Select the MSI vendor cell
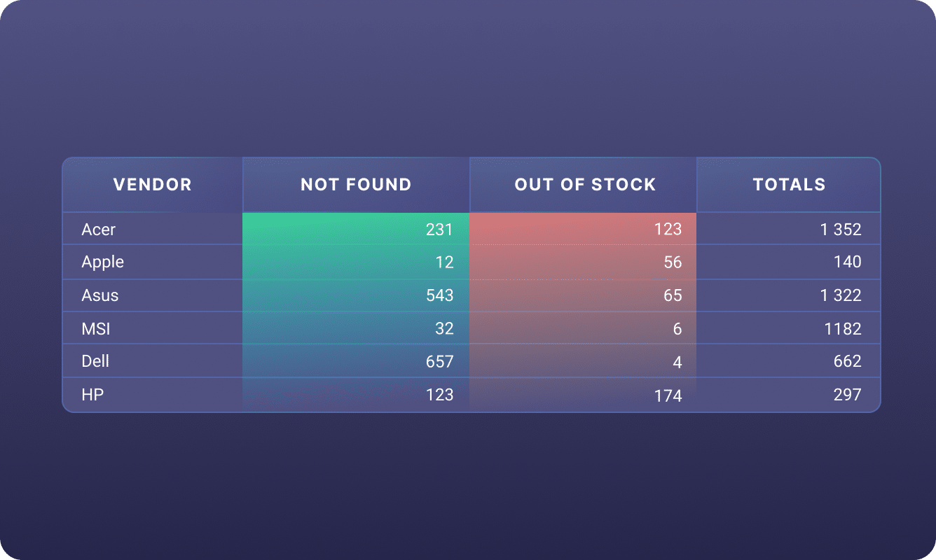Screen dimensions: 936x560 pyautogui.click(x=96, y=328)
